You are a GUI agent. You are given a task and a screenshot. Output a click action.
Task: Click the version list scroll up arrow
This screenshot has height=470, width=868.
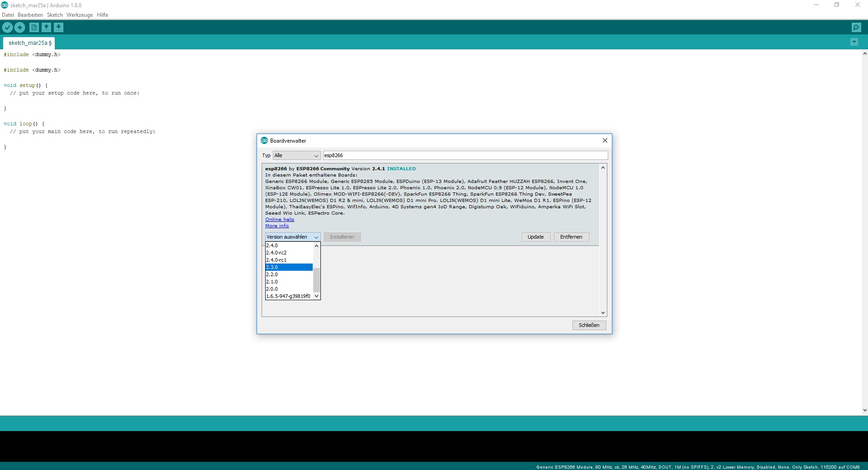point(316,246)
